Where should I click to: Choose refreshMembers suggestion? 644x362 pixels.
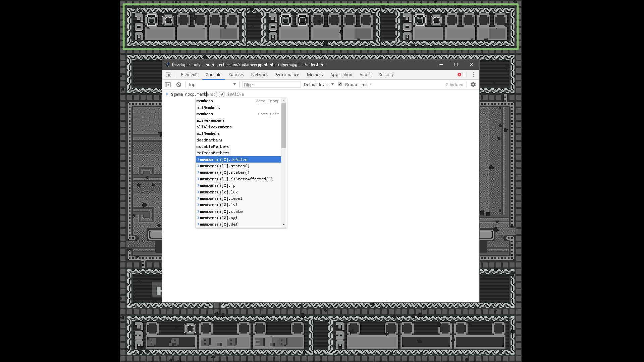tap(238, 153)
